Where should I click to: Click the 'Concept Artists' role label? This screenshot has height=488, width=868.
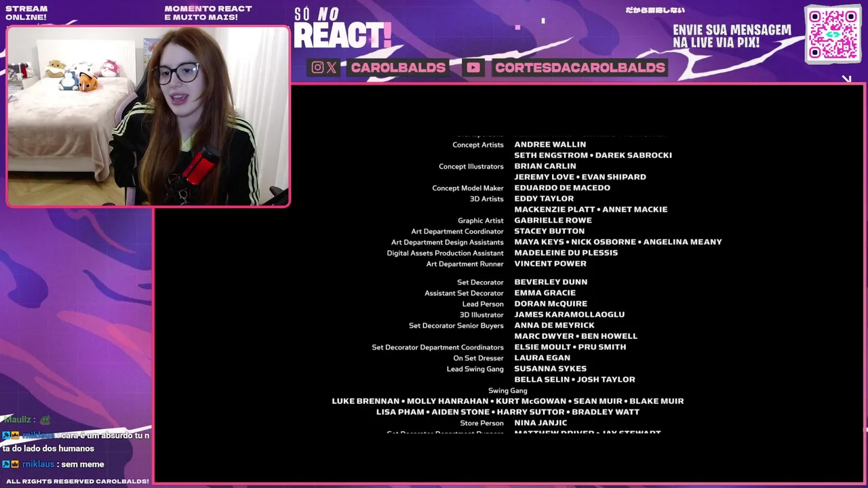click(x=478, y=145)
